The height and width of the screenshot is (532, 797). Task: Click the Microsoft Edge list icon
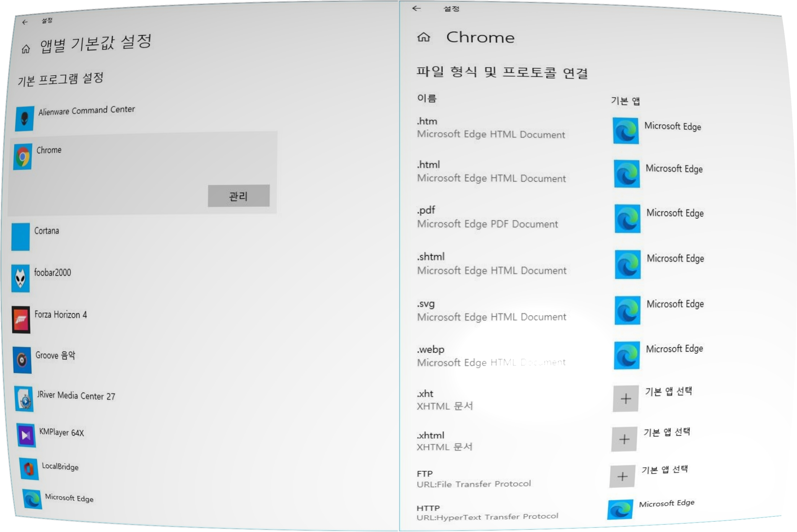[x=32, y=499]
